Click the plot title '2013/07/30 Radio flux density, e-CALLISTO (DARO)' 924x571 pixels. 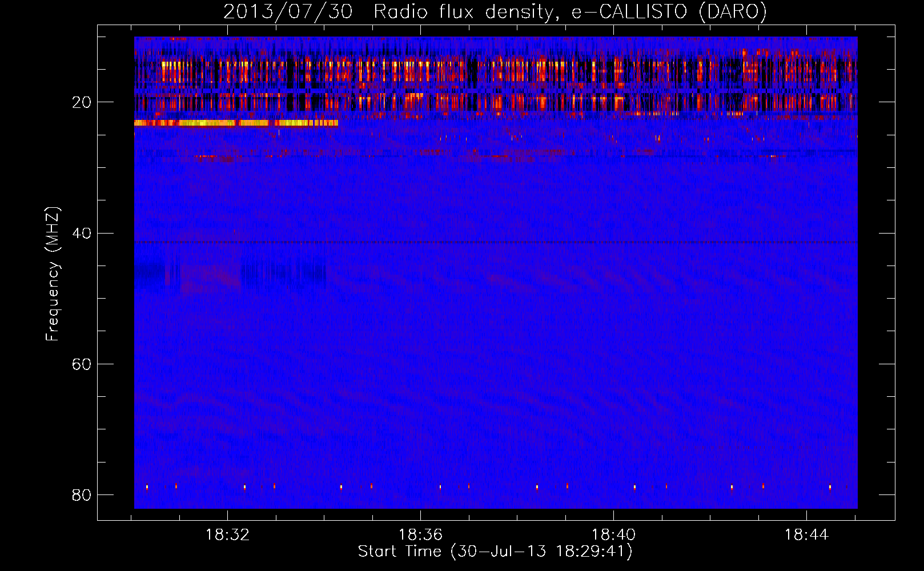pyautogui.click(x=495, y=11)
